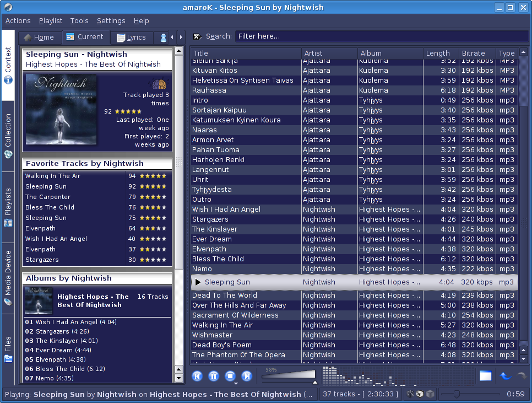This screenshot has height=403, width=532.
Task: Sort playlist by Artist column header
Action: pyautogui.click(x=329, y=53)
